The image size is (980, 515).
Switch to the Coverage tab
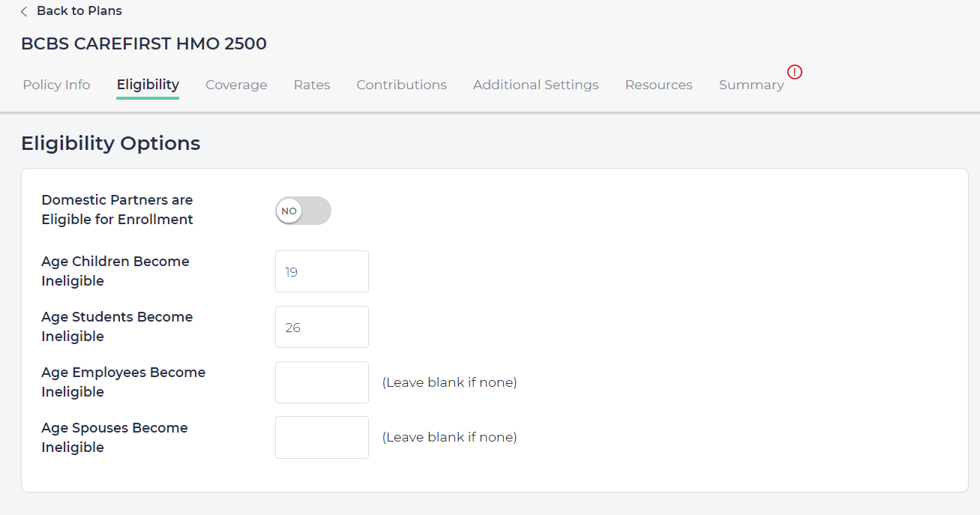click(x=236, y=85)
